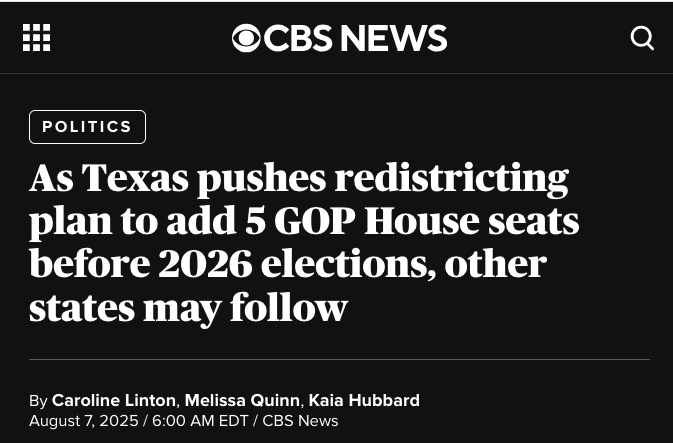Open the POLITICS section tag
Viewport: 673px width, 443px height.
pyautogui.click(x=88, y=127)
